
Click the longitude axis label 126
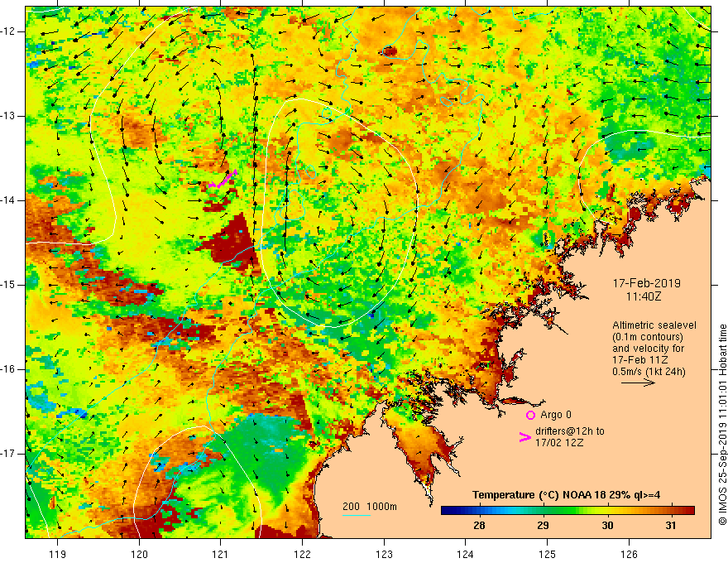click(x=629, y=555)
